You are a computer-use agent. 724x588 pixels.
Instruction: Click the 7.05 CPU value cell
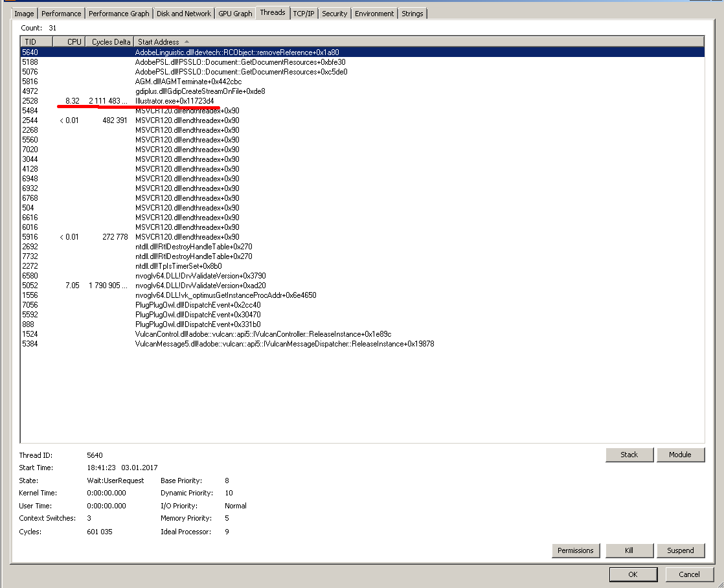tap(73, 285)
